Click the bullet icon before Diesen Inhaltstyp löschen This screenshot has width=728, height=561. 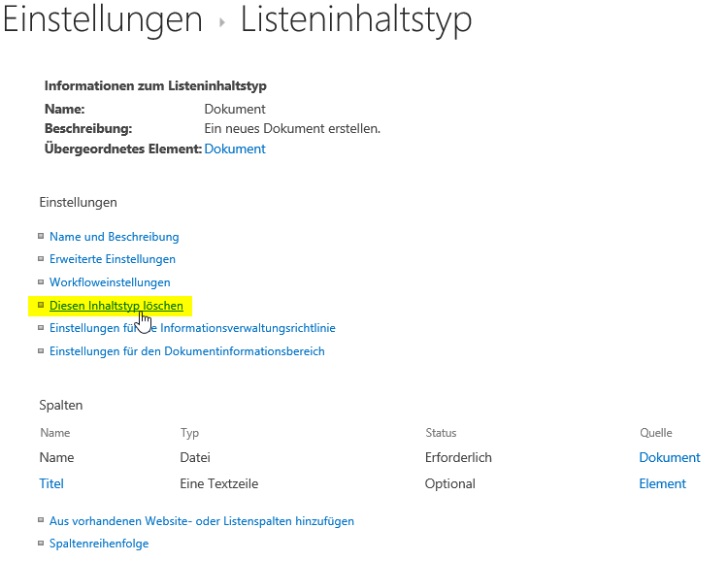41,305
